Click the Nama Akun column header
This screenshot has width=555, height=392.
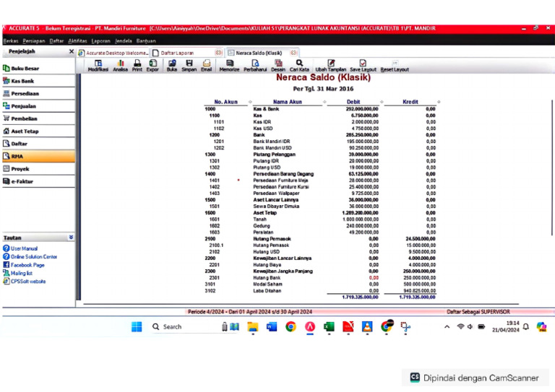(288, 102)
